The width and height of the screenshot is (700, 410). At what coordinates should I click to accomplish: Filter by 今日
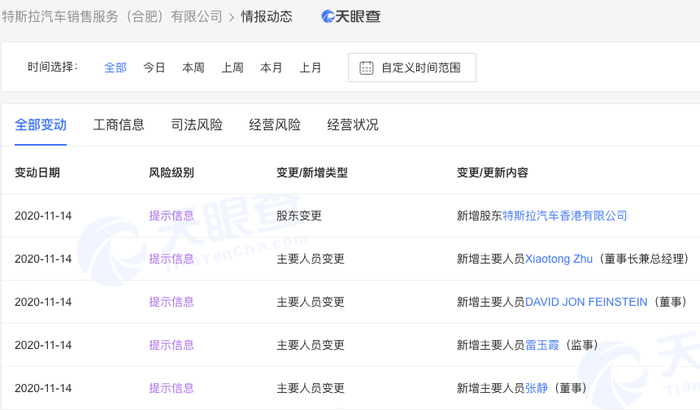[154, 68]
